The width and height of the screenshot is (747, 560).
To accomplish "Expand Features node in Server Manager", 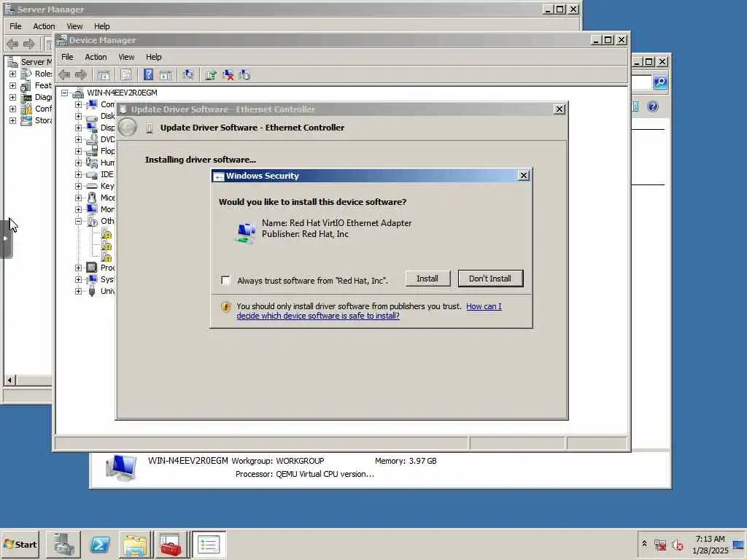I will [x=13, y=86].
